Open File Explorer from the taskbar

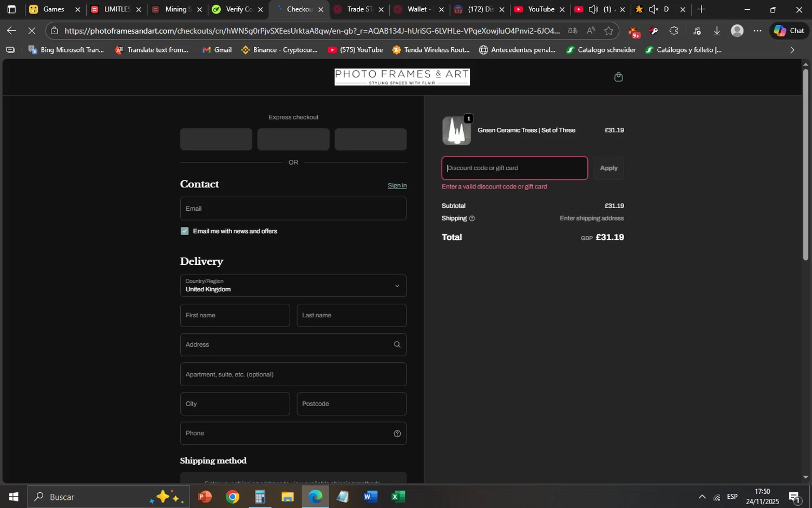tap(287, 497)
